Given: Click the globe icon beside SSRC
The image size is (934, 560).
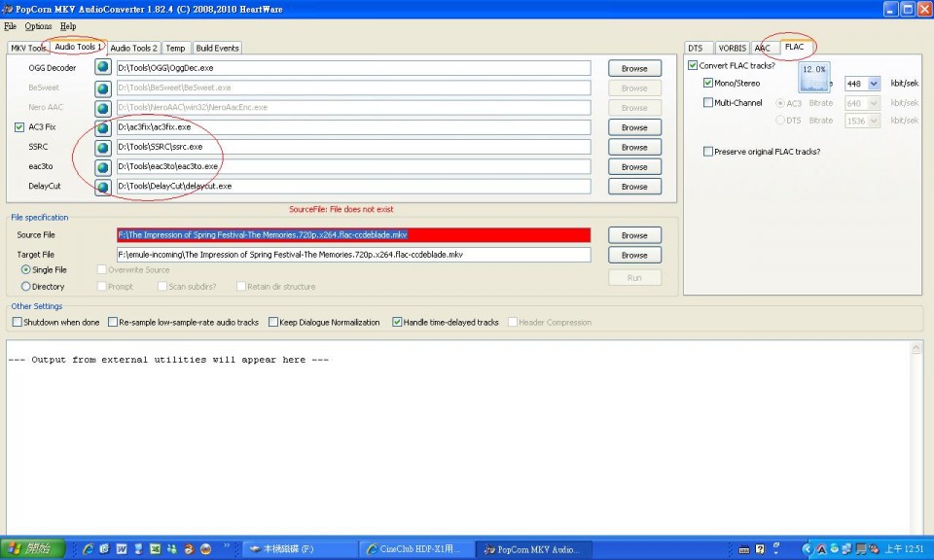Looking at the screenshot, I should (103, 147).
